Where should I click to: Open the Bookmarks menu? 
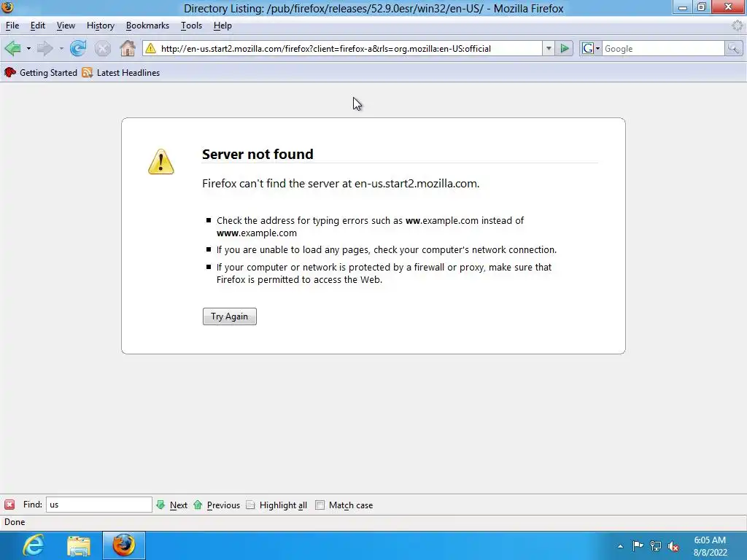coord(147,26)
